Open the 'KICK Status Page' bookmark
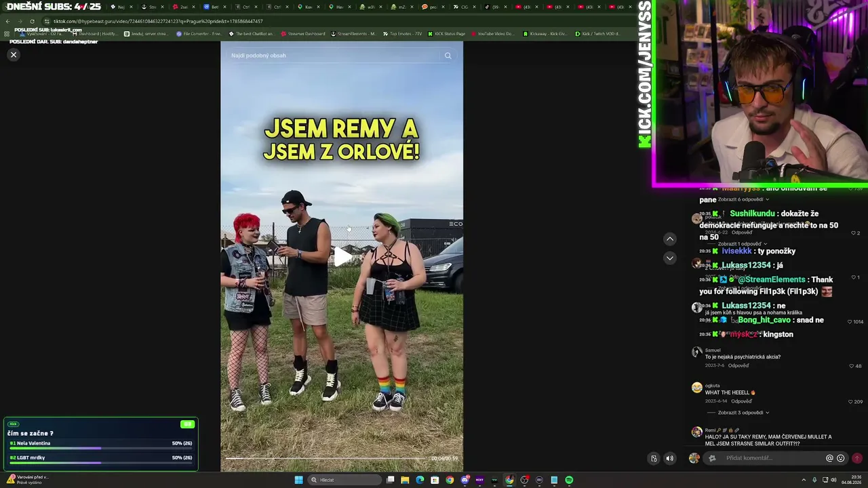 tap(447, 34)
